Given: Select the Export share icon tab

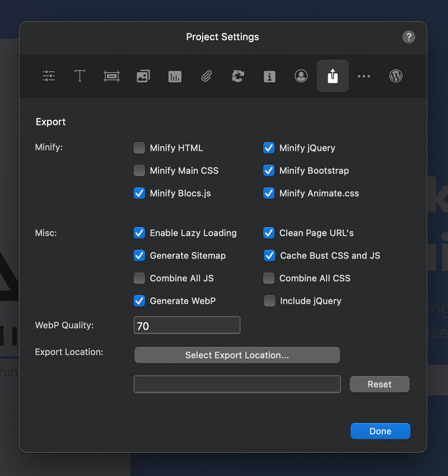Looking at the screenshot, I should click(x=333, y=76).
